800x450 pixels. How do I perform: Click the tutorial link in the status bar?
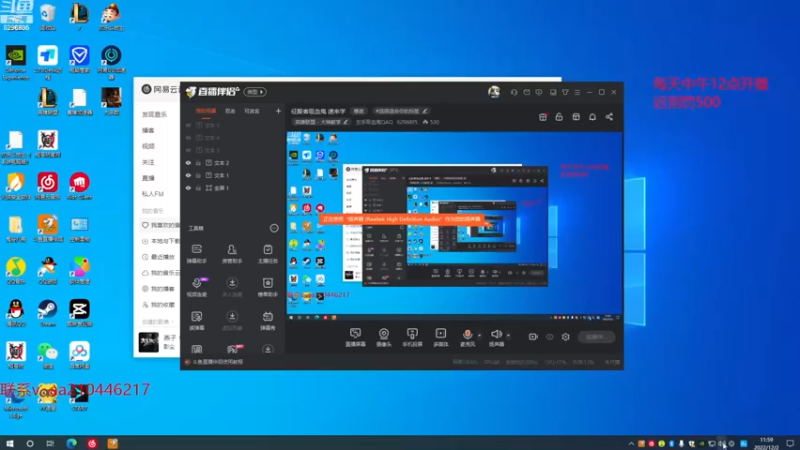(218, 362)
